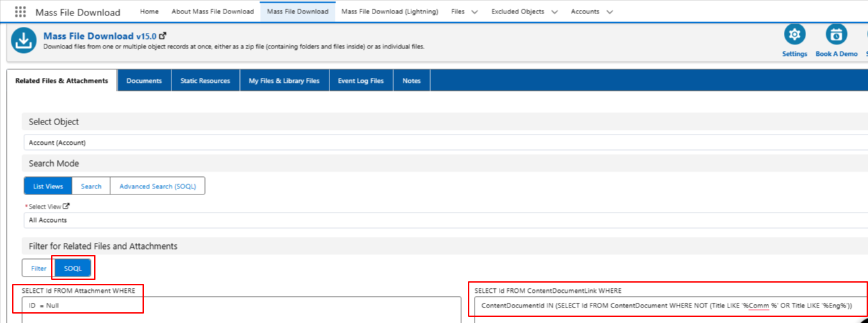Open the My Files & Library Files tab

(284, 81)
